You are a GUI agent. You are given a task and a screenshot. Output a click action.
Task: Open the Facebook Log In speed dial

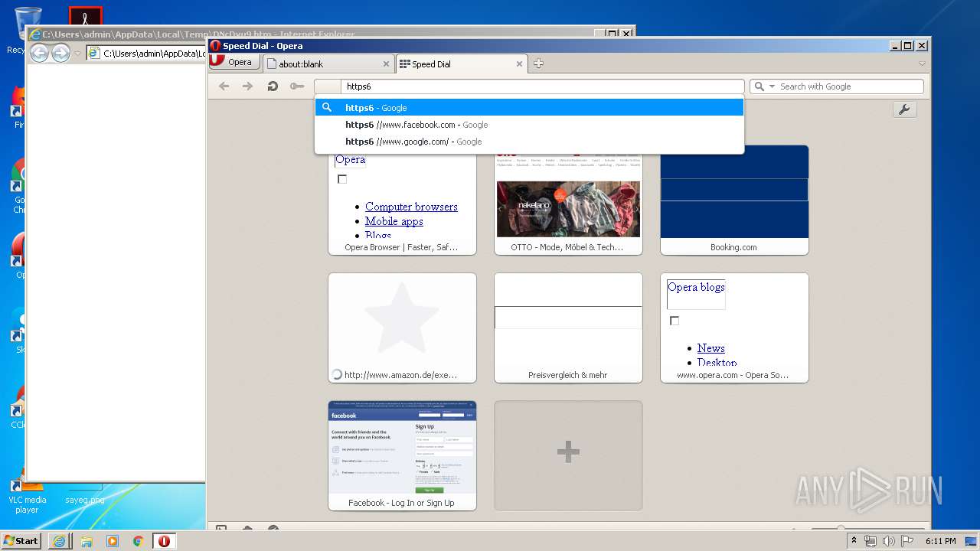402,455
